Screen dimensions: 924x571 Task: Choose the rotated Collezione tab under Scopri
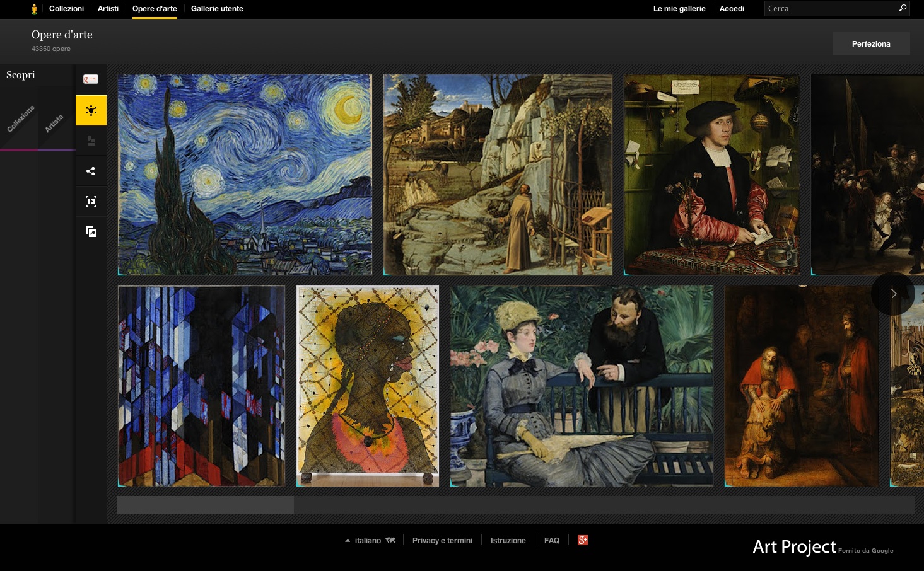click(x=20, y=119)
